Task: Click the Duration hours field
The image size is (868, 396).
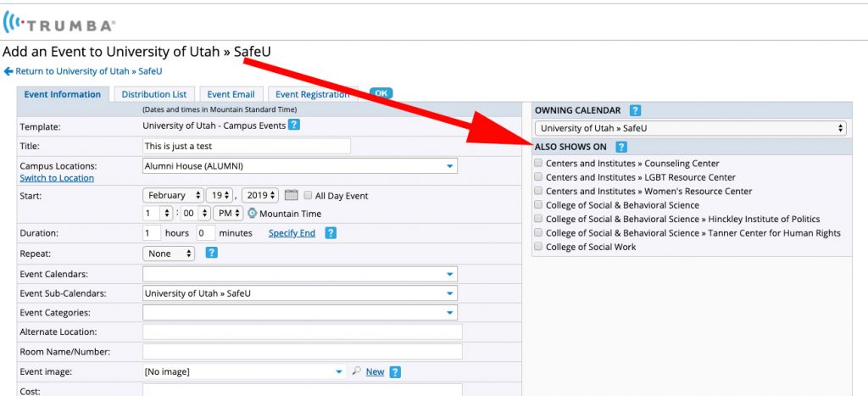Action: (152, 233)
